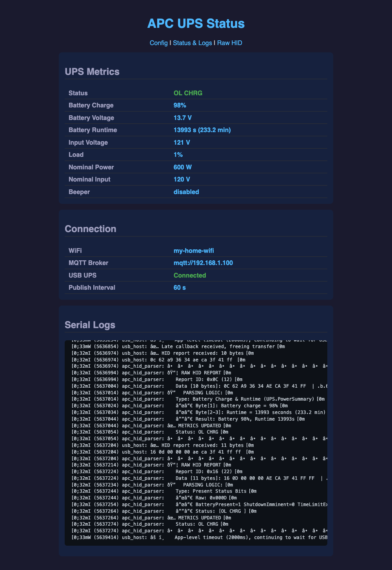Click the MQTT Broker label
The height and width of the screenshot is (570, 392).
tap(89, 263)
